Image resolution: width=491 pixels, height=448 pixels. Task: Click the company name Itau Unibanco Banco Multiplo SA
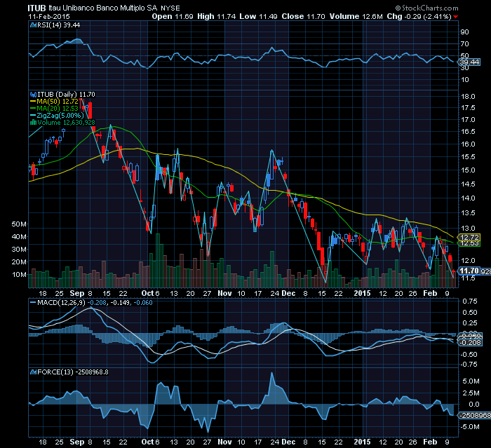(x=103, y=8)
